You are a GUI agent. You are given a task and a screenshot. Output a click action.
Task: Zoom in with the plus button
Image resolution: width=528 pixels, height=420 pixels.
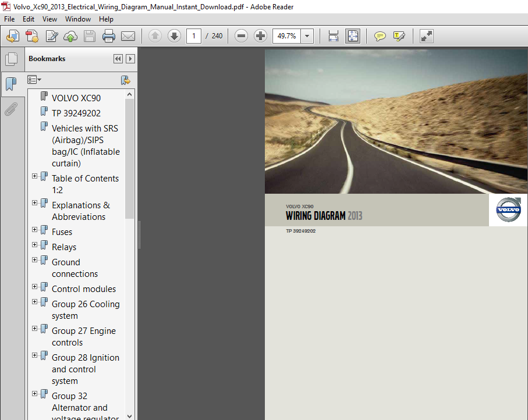(x=260, y=35)
